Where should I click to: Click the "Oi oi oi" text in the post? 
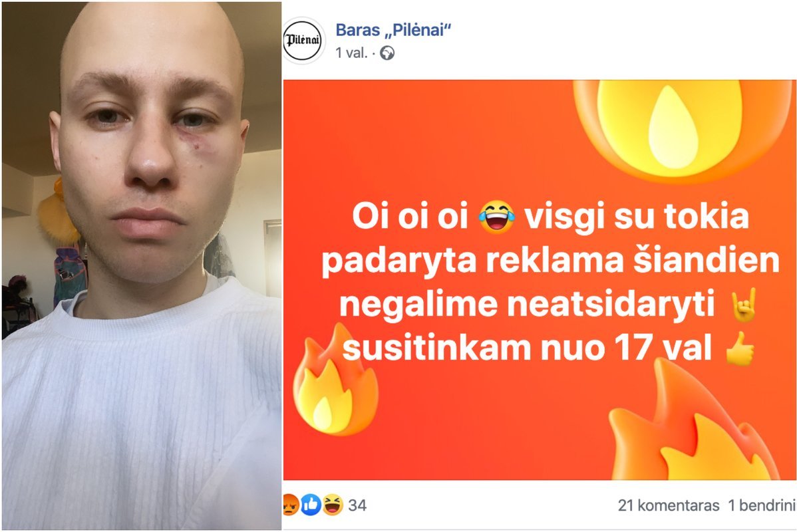click(x=410, y=216)
